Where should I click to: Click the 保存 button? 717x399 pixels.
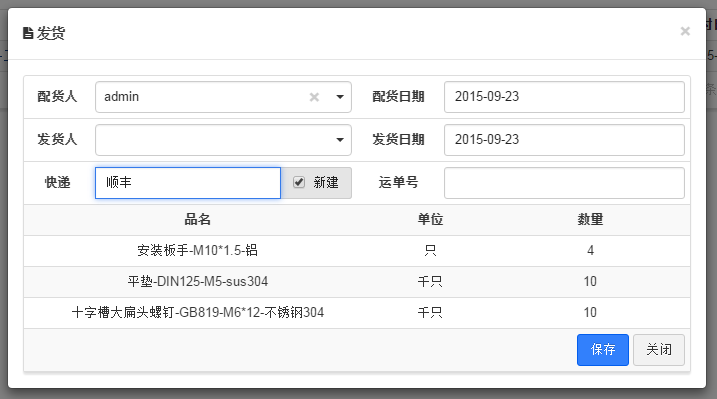click(x=603, y=350)
